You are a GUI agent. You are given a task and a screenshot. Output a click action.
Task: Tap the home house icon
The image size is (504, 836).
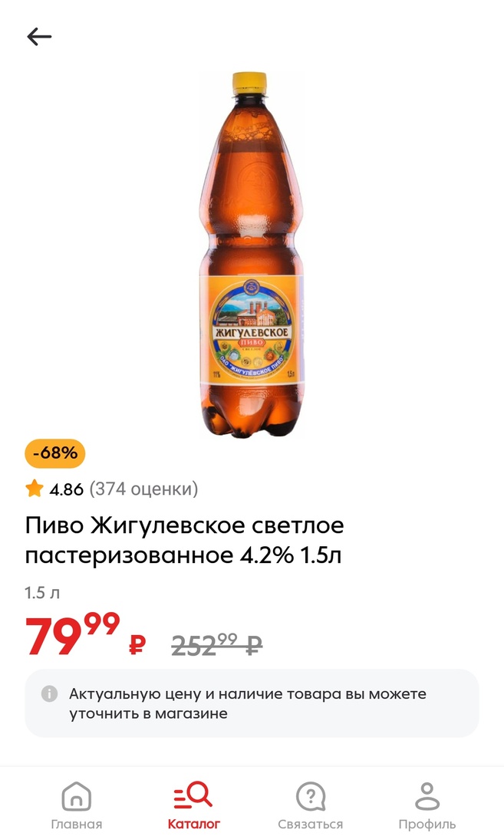76,797
